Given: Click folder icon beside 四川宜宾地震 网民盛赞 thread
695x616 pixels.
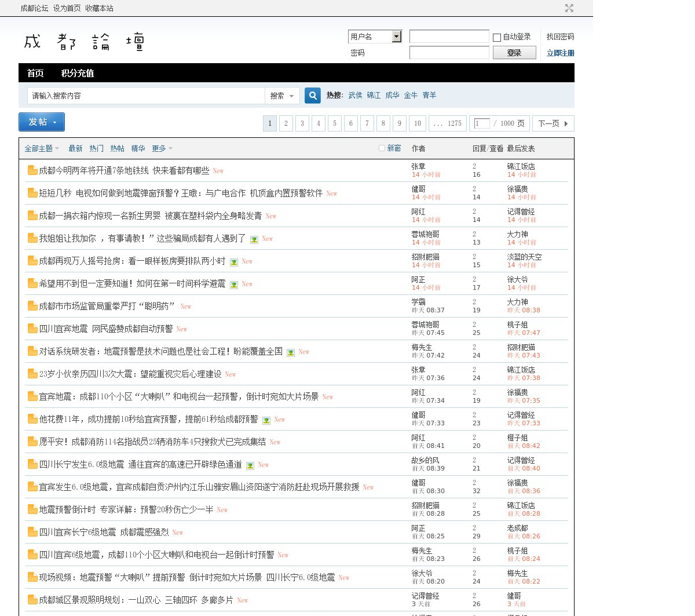Looking at the screenshot, I should [x=32, y=329].
